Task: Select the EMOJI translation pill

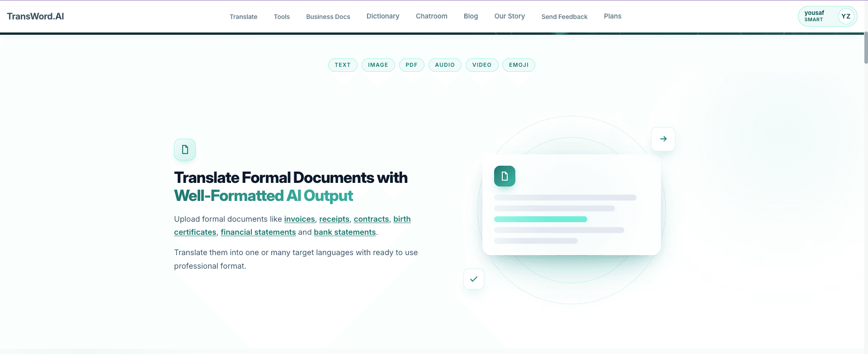Action: coord(519,65)
